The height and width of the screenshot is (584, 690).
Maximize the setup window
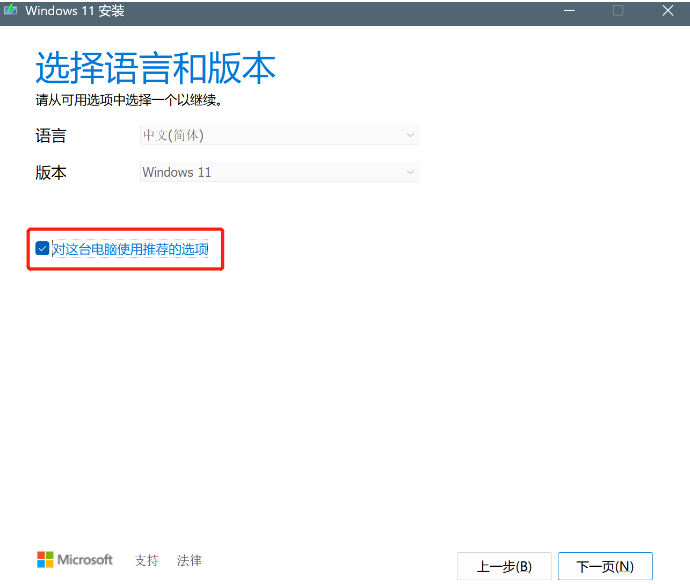pos(618,11)
